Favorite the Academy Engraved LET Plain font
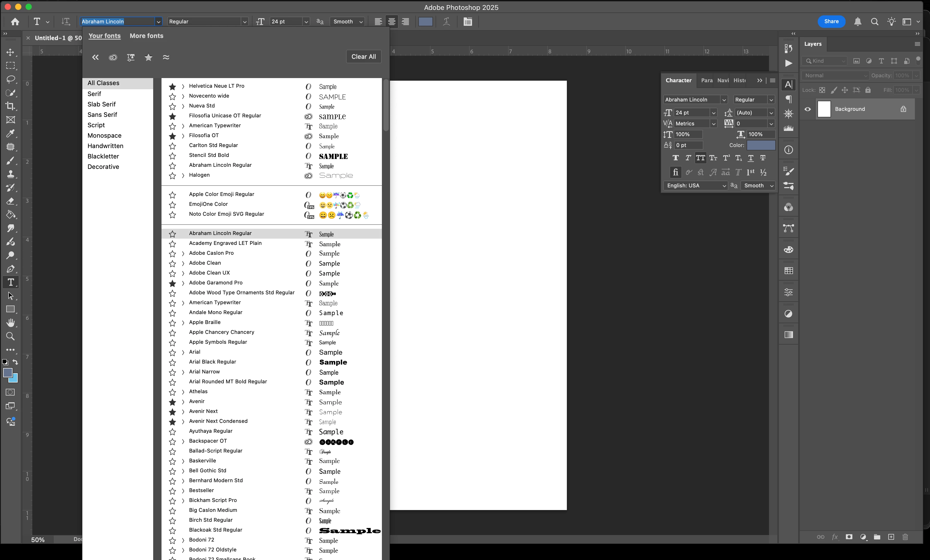This screenshot has height=560, width=930. (x=172, y=244)
